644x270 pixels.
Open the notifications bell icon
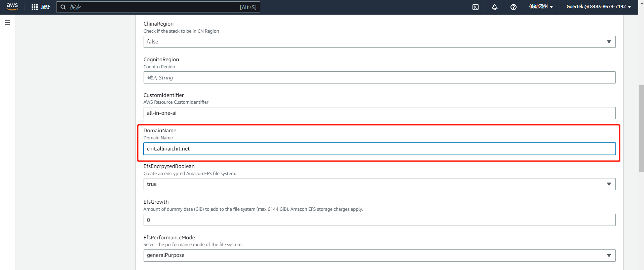coord(494,7)
